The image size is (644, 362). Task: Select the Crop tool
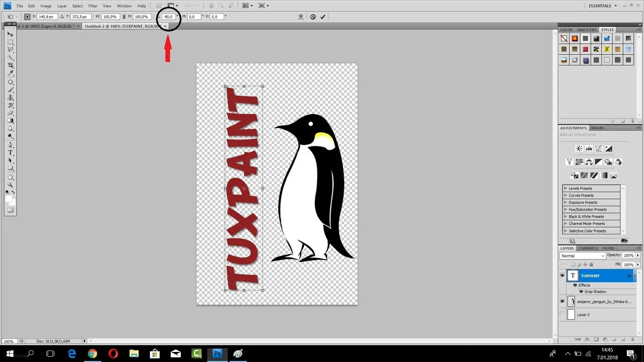point(10,65)
